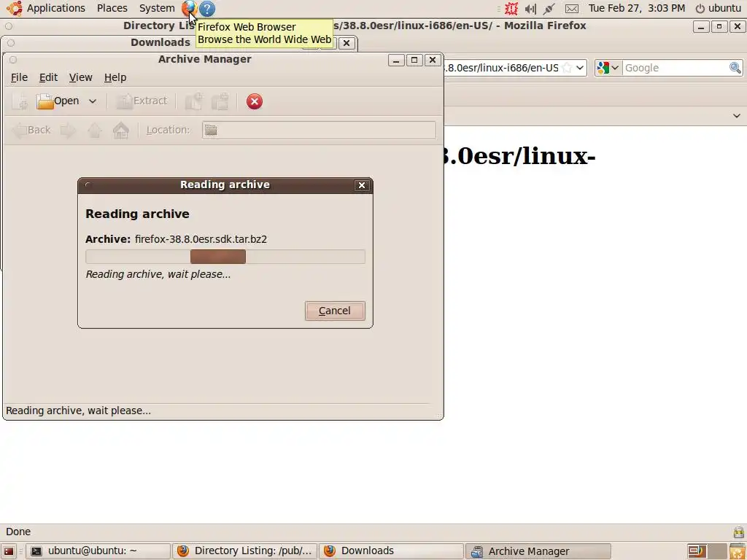This screenshot has width=747, height=560.
Task: Click the security lock icon in Firefox status bar
Action: coord(739,532)
